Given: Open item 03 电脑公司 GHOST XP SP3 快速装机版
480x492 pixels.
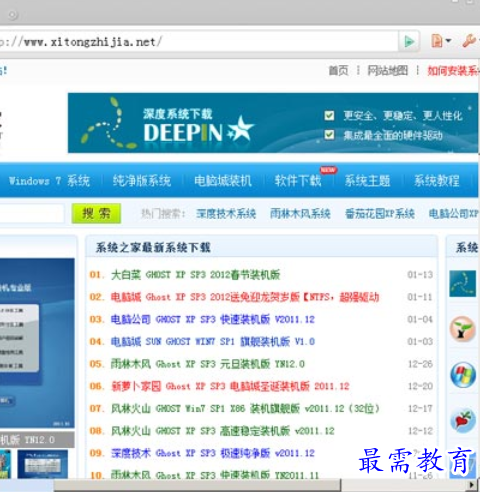Looking at the screenshot, I should coord(213,319).
